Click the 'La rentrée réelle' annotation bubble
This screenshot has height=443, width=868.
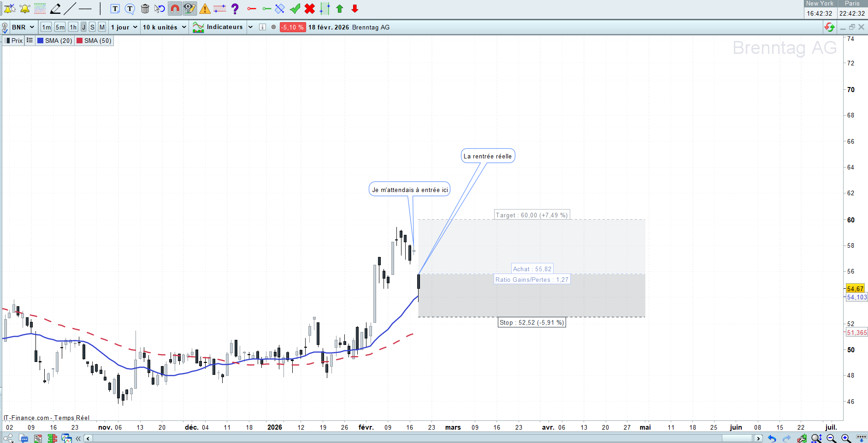[x=488, y=156]
